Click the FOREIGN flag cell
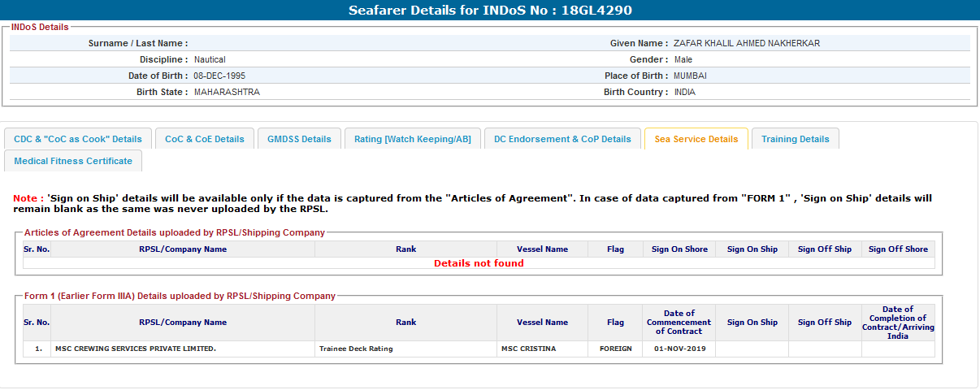 pyautogui.click(x=615, y=349)
